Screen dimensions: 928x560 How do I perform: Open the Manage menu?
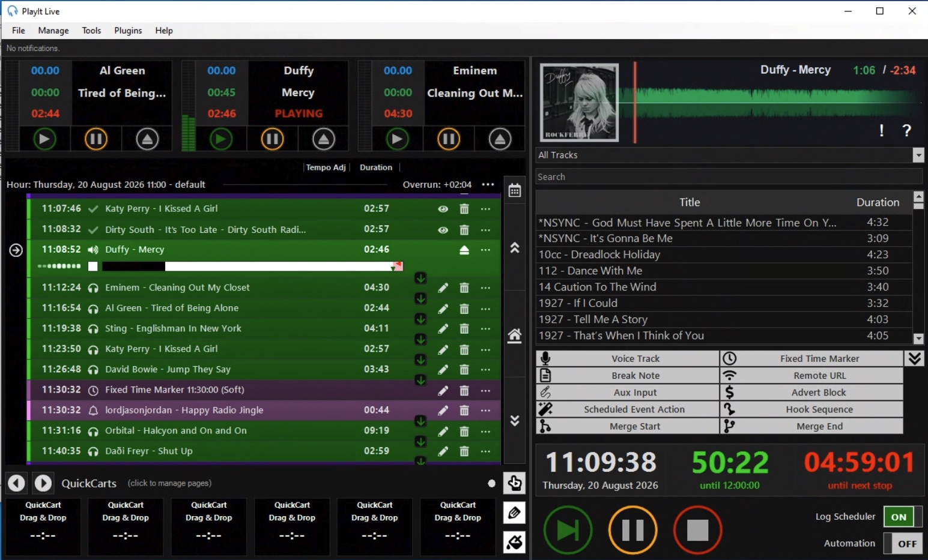click(x=53, y=31)
